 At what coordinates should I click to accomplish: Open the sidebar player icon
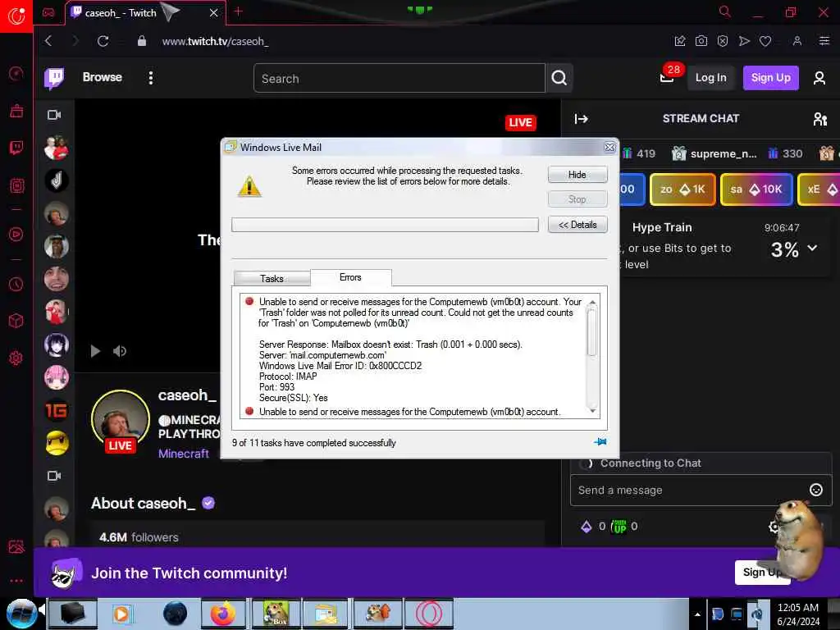coord(16,234)
